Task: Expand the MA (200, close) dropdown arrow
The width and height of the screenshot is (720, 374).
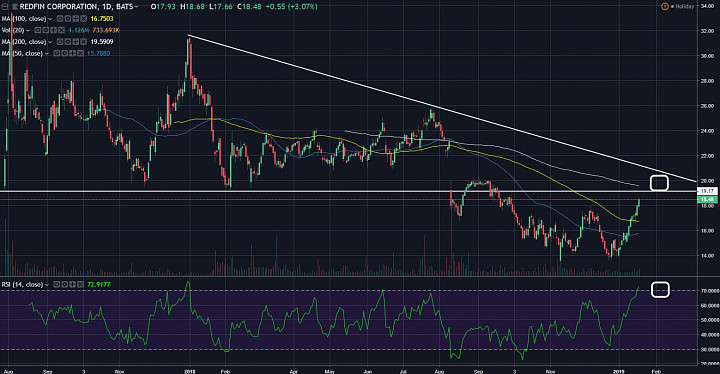Action: tap(50, 42)
